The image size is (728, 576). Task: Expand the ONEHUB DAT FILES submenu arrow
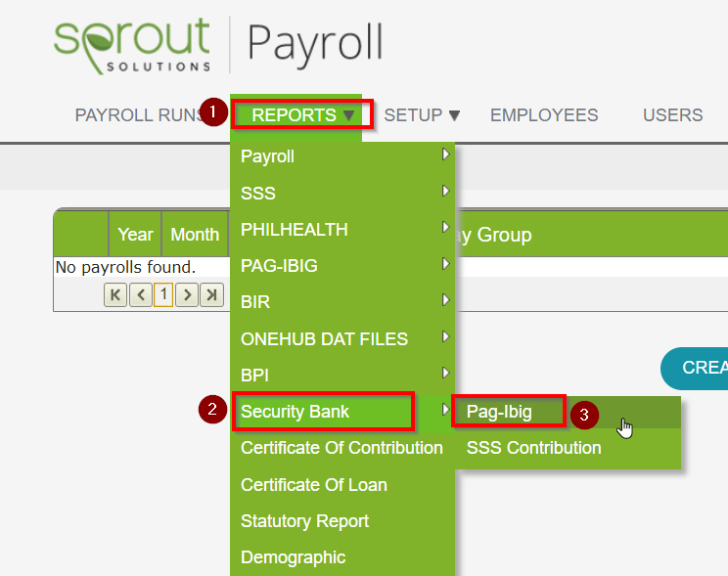[x=446, y=336]
